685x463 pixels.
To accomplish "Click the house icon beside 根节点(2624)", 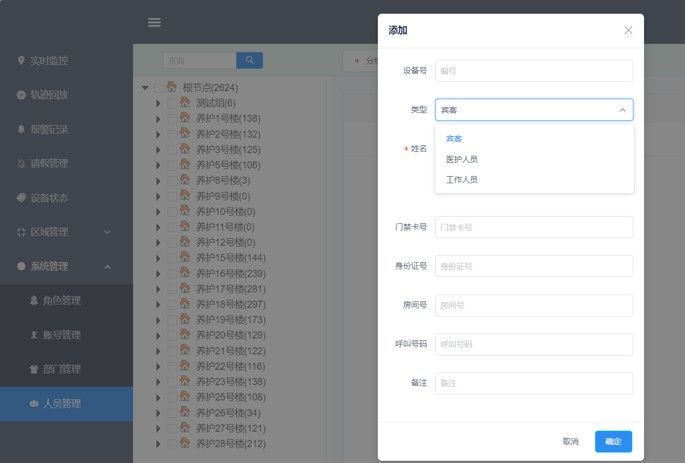I will pos(172,88).
